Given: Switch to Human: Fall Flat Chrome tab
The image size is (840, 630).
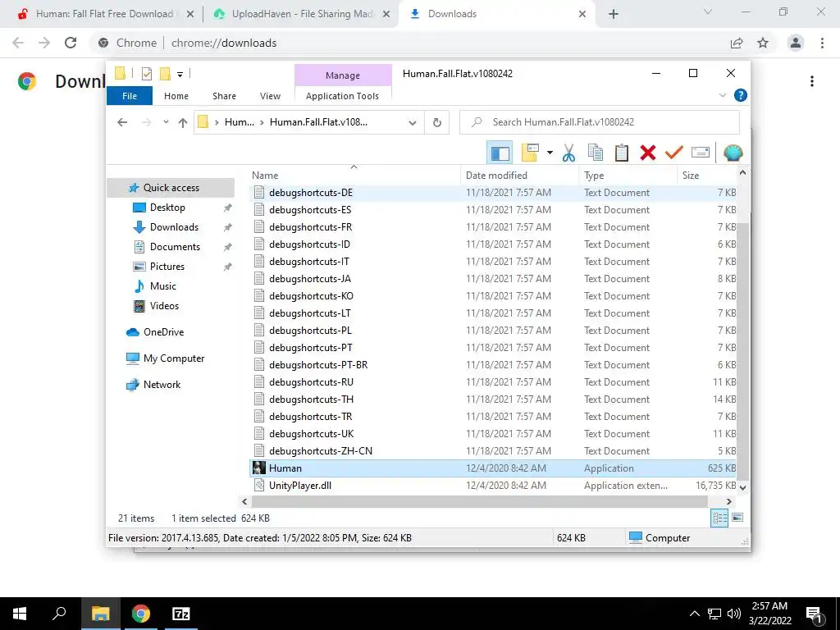Looking at the screenshot, I should 106,14.
